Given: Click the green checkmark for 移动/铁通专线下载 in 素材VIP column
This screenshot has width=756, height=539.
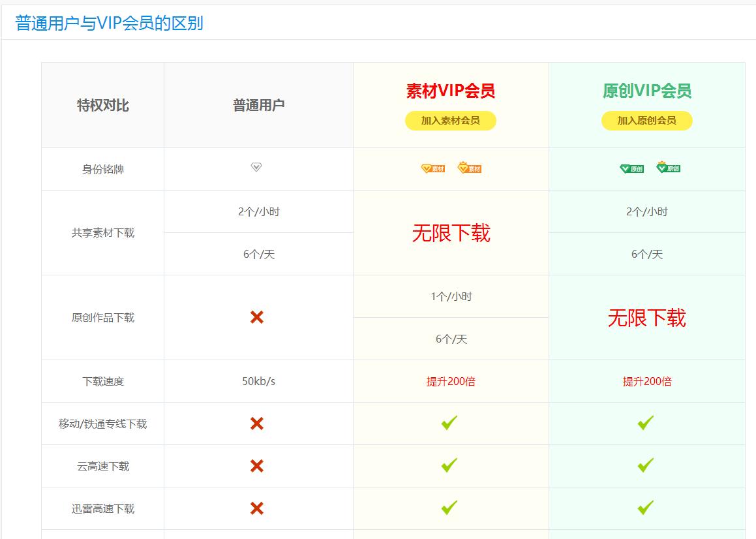Looking at the screenshot, I should click(x=449, y=423).
